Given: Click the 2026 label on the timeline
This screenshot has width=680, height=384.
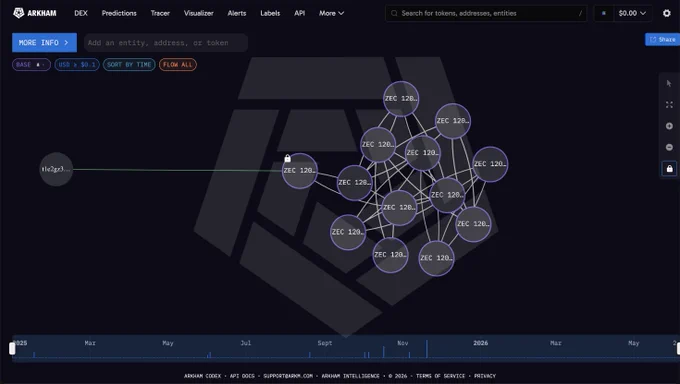Looking at the screenshot, I should (481, 343).
